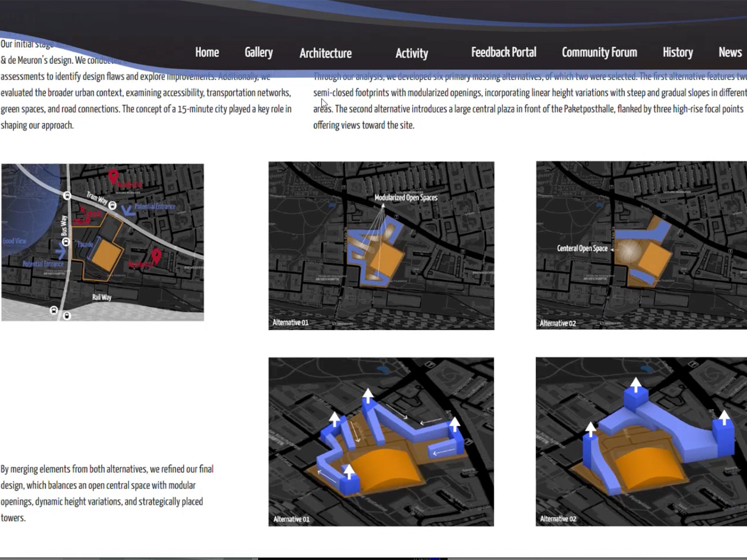Click the orange building block on site map
Viewport: 747px width, 560px height.
click(106, 255)
